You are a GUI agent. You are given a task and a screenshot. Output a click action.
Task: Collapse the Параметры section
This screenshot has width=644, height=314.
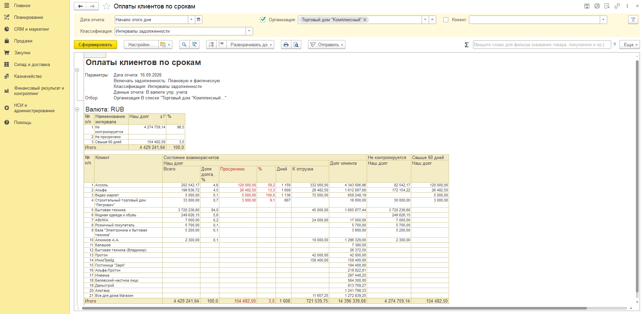[x=77, y=70]
